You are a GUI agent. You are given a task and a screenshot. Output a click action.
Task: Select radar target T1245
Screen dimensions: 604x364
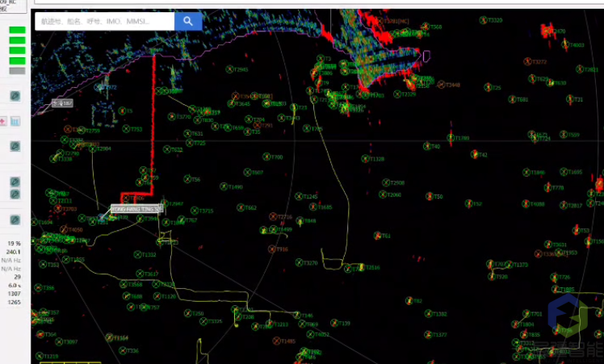299,196
